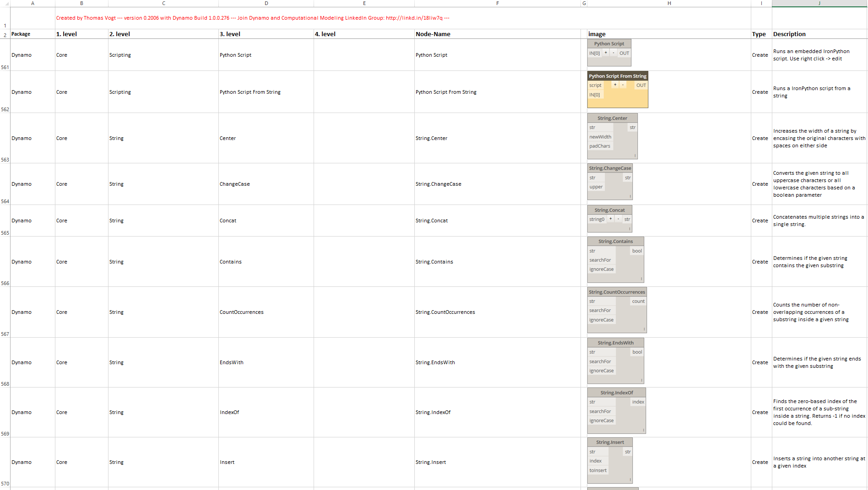Click the String.IndexOf node image
The height and width of the screenshot is (490, 868).
616,411
